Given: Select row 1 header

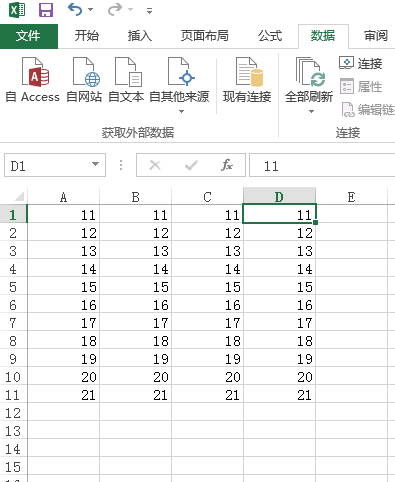Looking at the screenshot, I should [x=13, y=214].
